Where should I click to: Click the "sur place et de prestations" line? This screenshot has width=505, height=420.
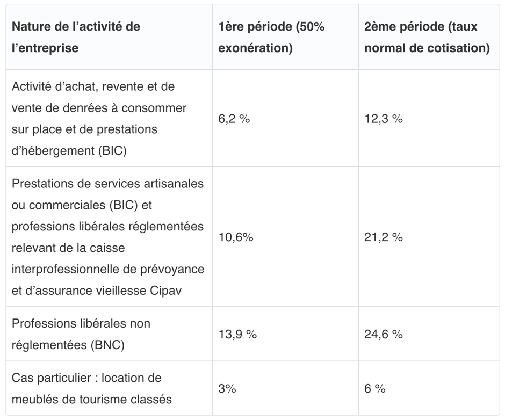pyautogui.click(x=84, y=129)
